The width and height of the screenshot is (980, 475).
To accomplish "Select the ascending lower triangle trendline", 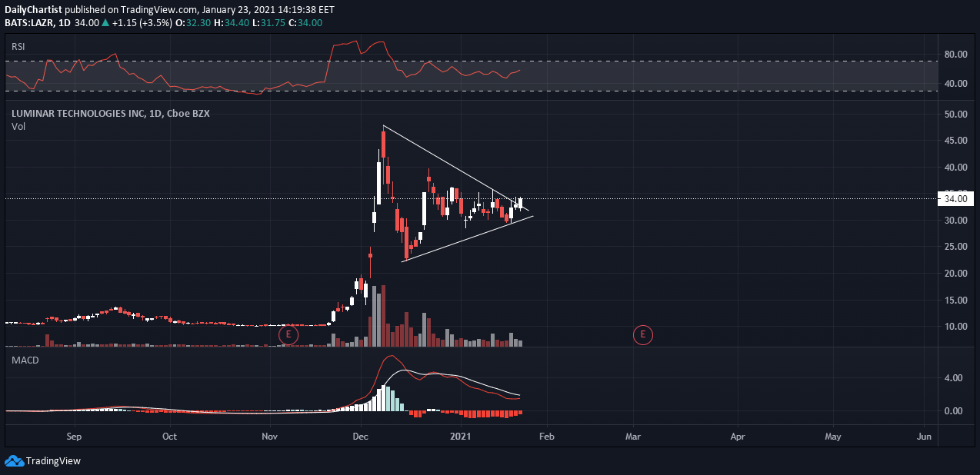I will 467,239.
